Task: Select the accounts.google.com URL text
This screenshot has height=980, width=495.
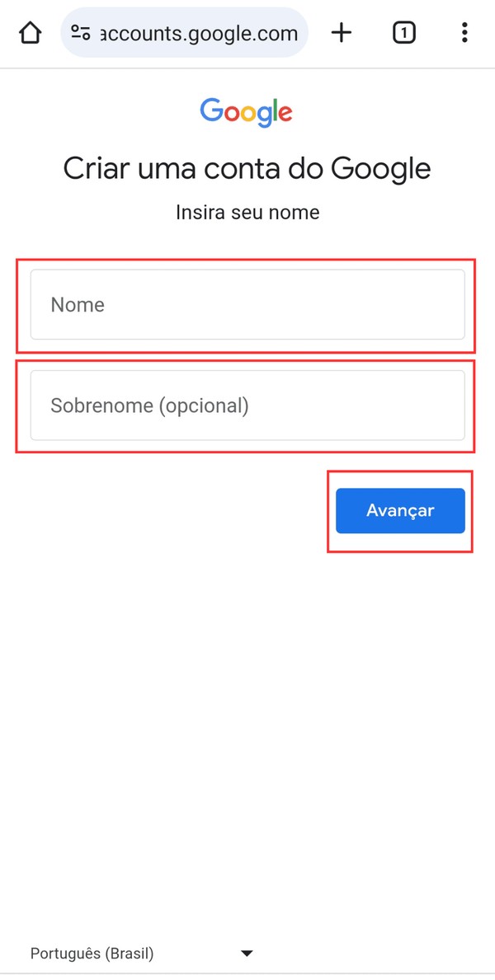Action: click(198, 34)
